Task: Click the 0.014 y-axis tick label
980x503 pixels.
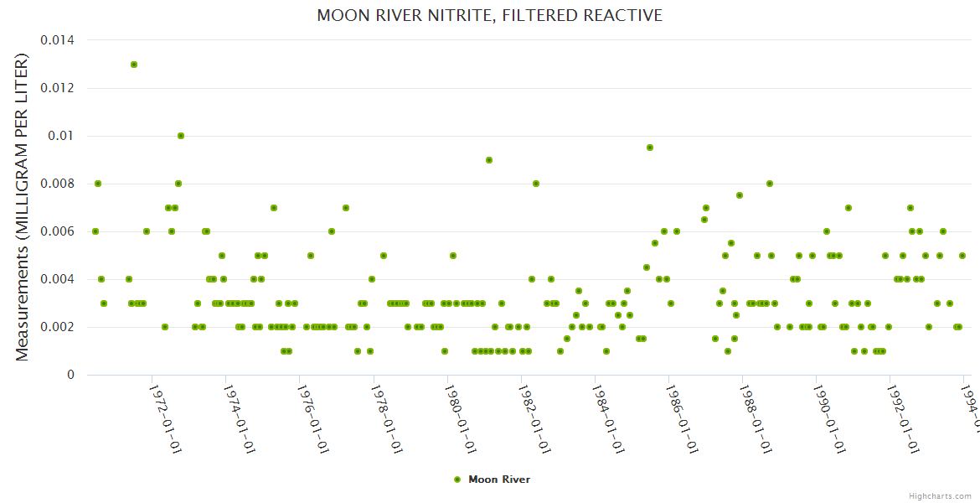Action: pos(56,40)
